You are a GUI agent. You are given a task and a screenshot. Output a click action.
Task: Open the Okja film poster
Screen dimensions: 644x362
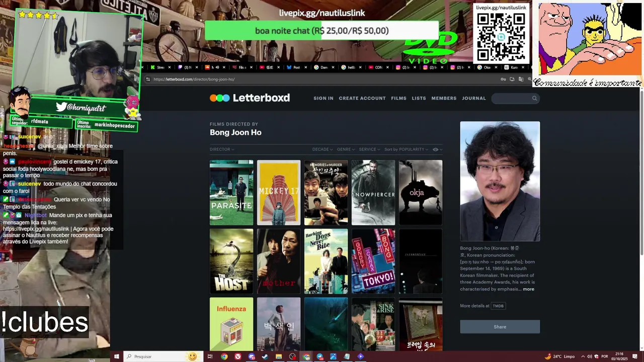coord(421,193)
